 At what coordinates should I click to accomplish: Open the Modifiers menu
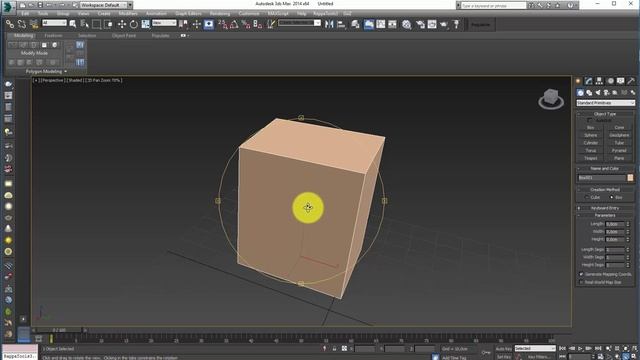pos(128,13)
